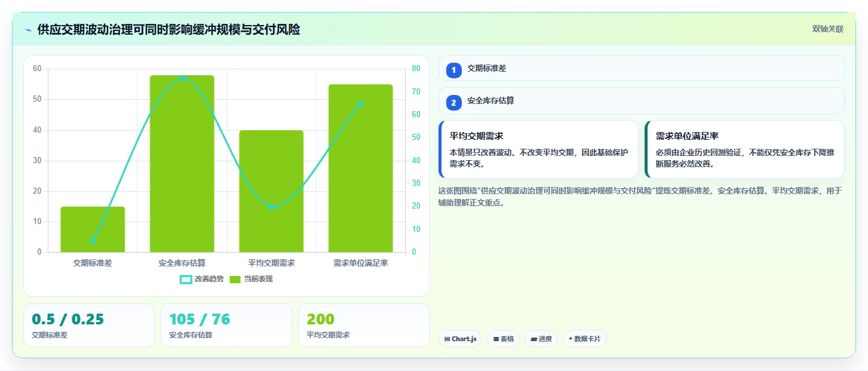868x371 pixels.
Task: Click the right axis value 80
Action: pos(416,69)
